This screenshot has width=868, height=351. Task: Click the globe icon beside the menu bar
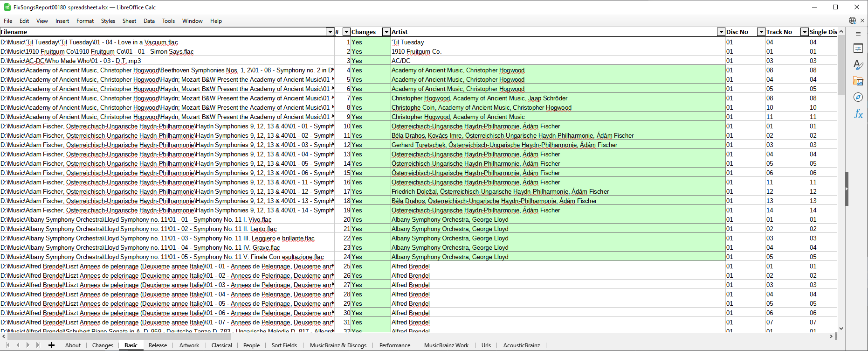coord(852,21)
